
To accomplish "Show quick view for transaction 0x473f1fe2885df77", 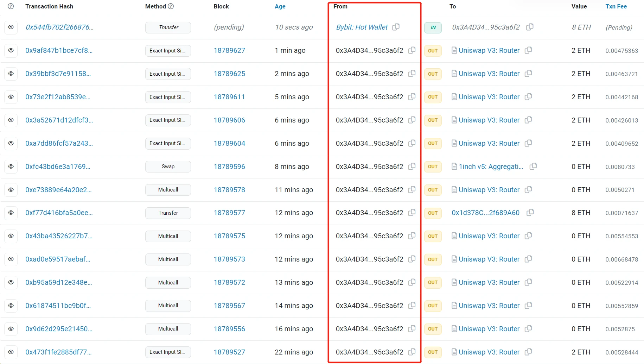I will click(11, 352).
